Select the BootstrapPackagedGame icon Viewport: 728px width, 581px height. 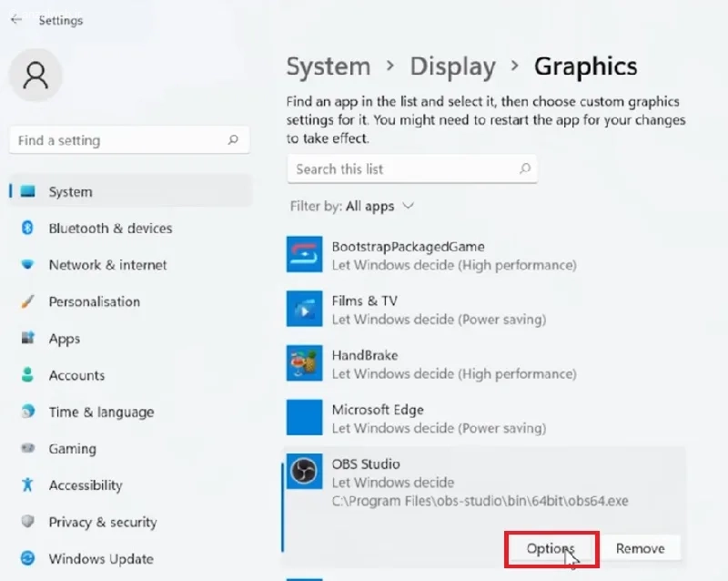[303, 254]
